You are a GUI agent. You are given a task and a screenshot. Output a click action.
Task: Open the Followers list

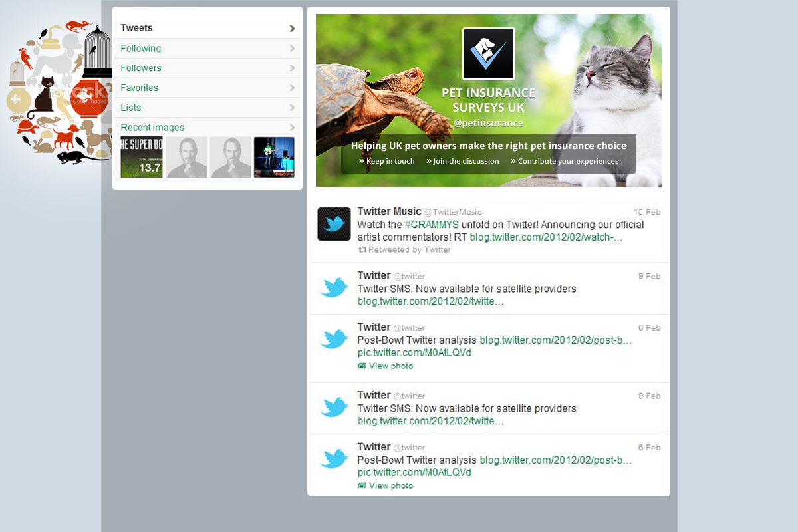(207, 68)
